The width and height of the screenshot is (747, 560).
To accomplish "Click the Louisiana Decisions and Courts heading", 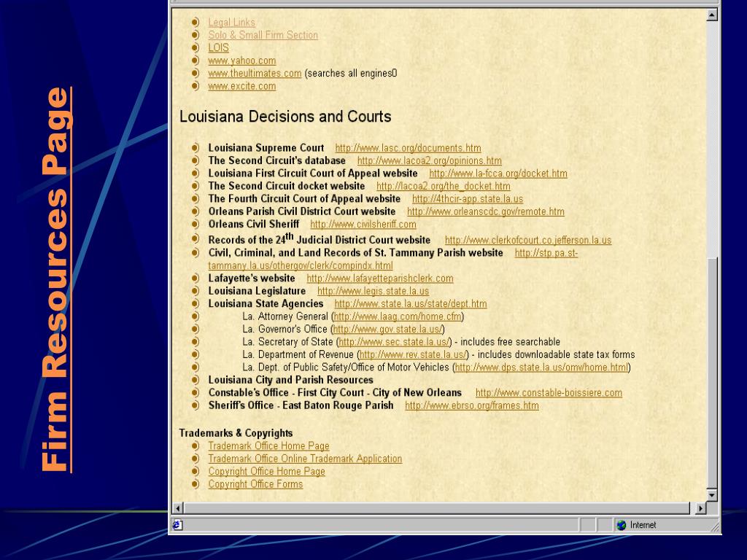I will [285, 117].
